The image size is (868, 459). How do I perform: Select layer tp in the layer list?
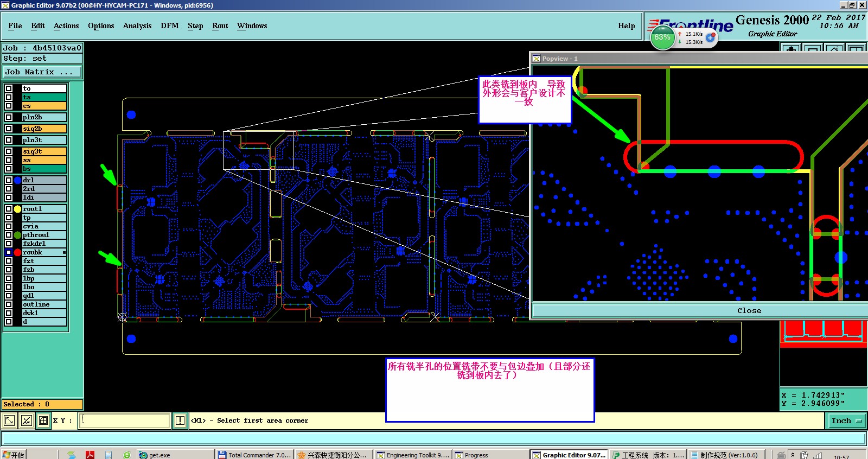44,218
